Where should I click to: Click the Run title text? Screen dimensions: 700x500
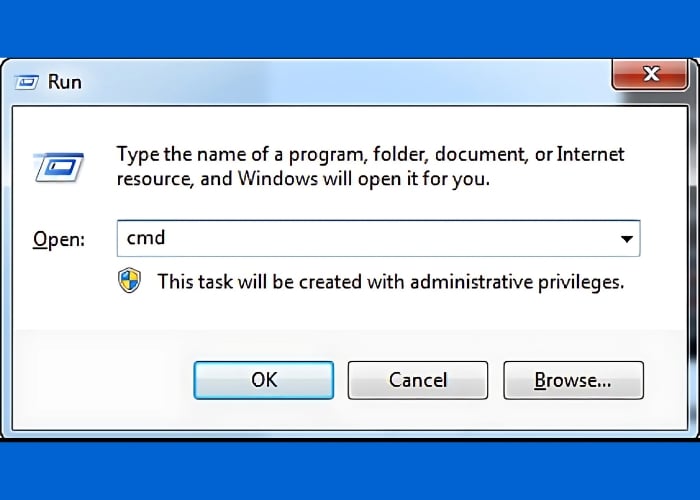click(x=65, y=81)
